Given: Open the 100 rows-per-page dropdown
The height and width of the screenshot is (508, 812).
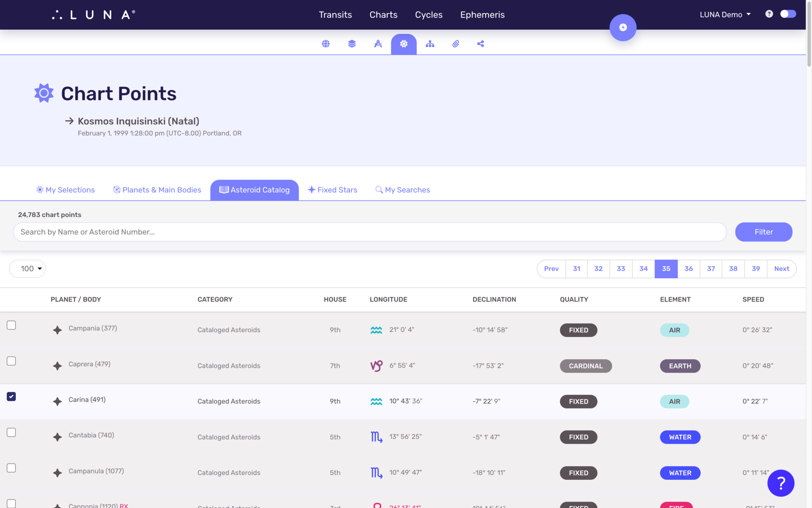Looking at the screenshot, I should coord(28,269).
